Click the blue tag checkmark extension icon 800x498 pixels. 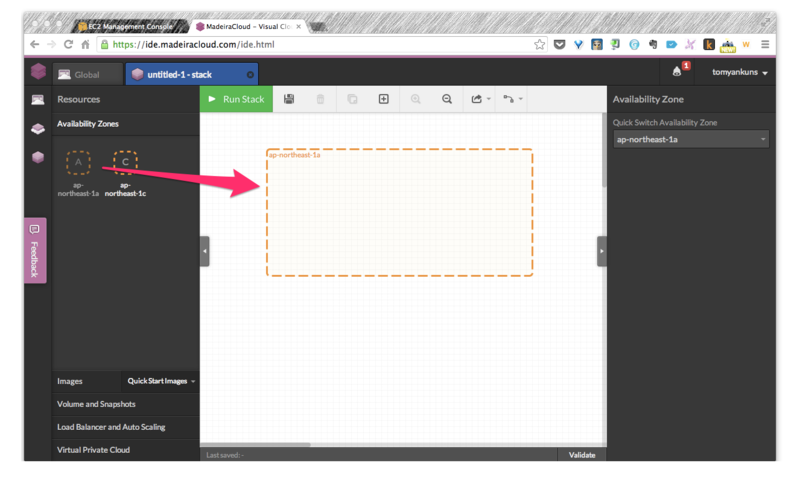[x=671, y=44]
